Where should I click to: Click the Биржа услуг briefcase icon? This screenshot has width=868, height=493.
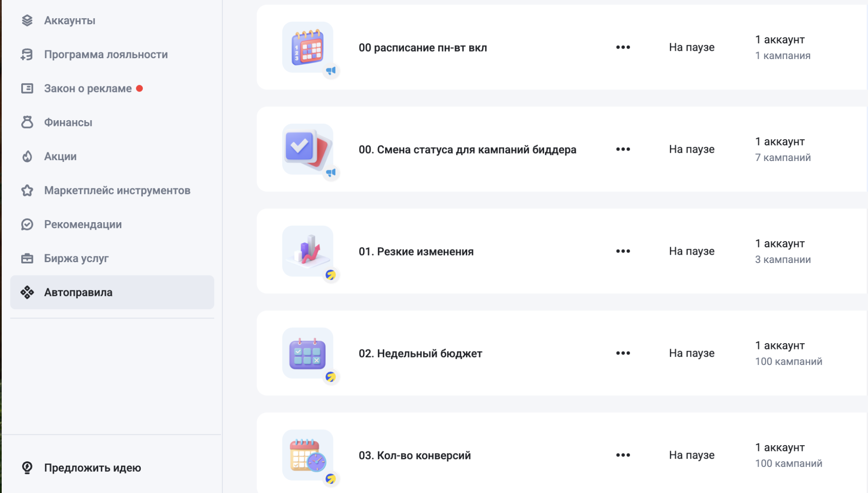pos(27,258)
